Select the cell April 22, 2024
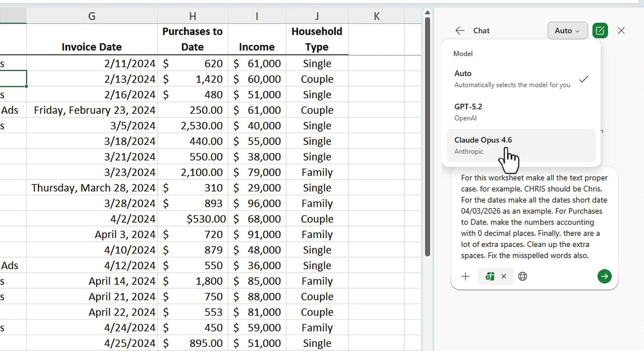This screenshot has height=351, width=644. (92, 312)
